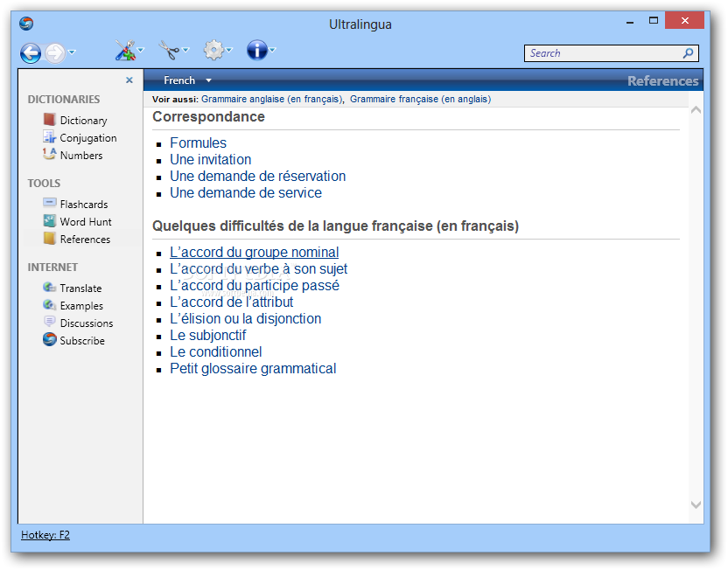Viewport: 728px width, 570px height.
Task: Go back with the blue Back arrow
Action: pyautogui.click(x=31, y=52)
